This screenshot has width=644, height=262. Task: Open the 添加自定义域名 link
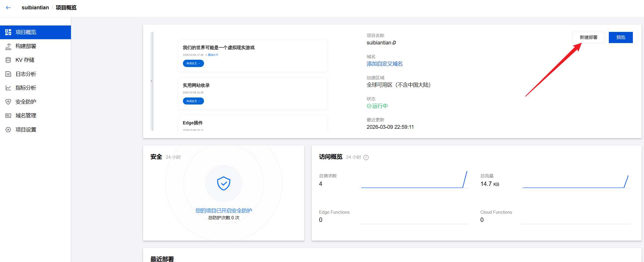[384, 64]
